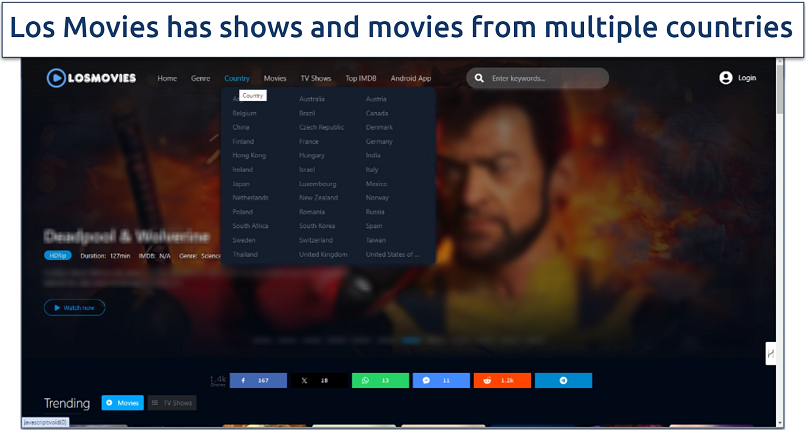The image size is (806, 431).
Task: Click the Login user icon
Action: (x=725, y=78)
